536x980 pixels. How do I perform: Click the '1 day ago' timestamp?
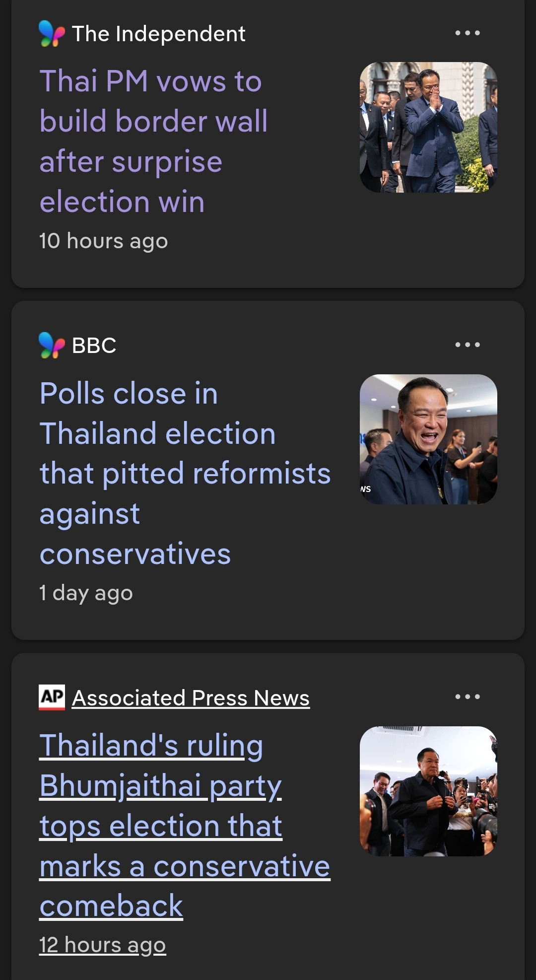(86, 593)
